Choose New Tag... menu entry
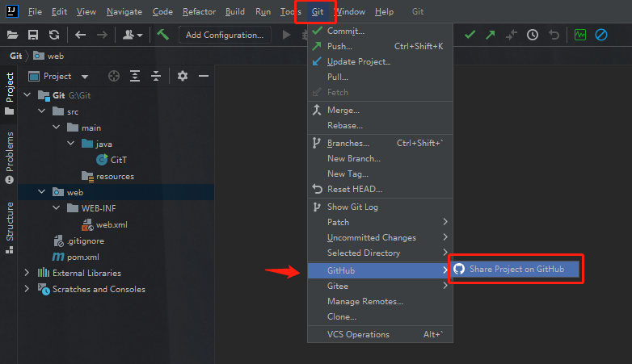Viewport: 632px width, 364px height. 380,174
